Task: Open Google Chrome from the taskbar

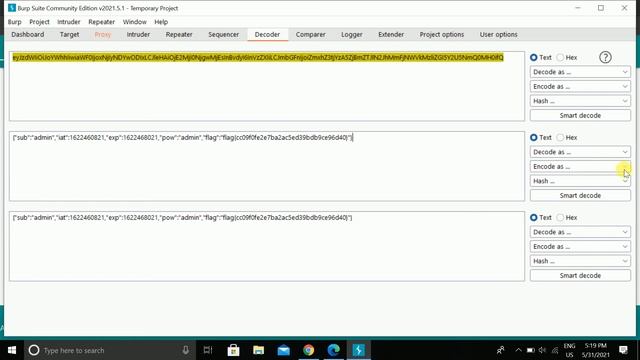Action: (x=309, y=350)
